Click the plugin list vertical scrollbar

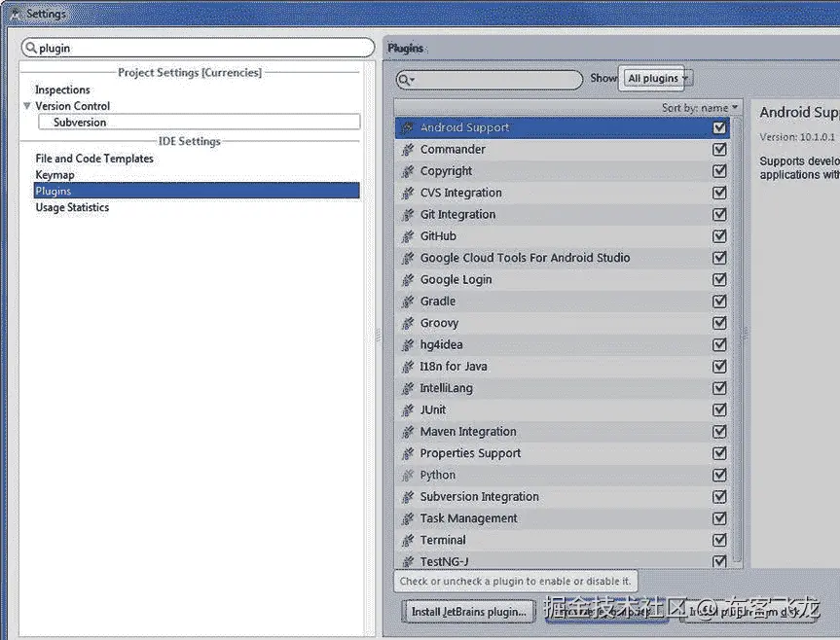coord(737,339)
